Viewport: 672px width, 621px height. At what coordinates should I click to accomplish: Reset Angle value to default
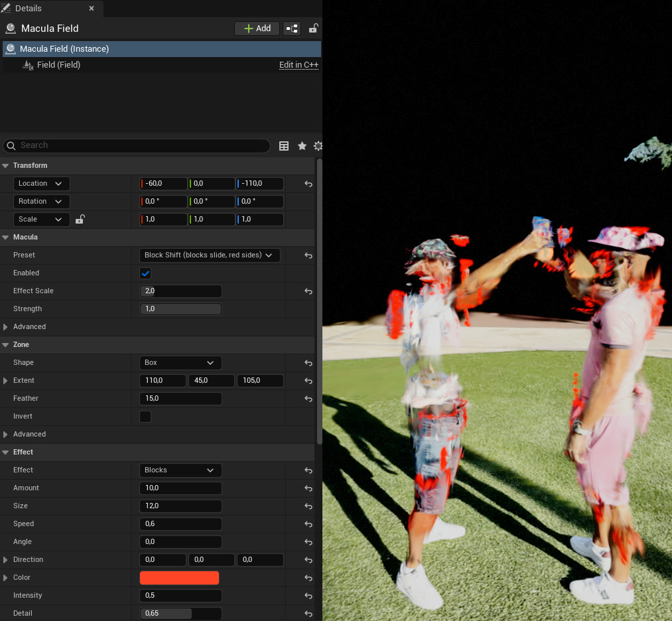(308, 543)
